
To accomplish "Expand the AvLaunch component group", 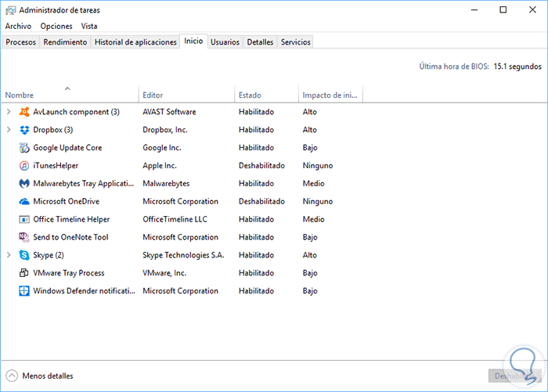I will click(x=9, y=112).
